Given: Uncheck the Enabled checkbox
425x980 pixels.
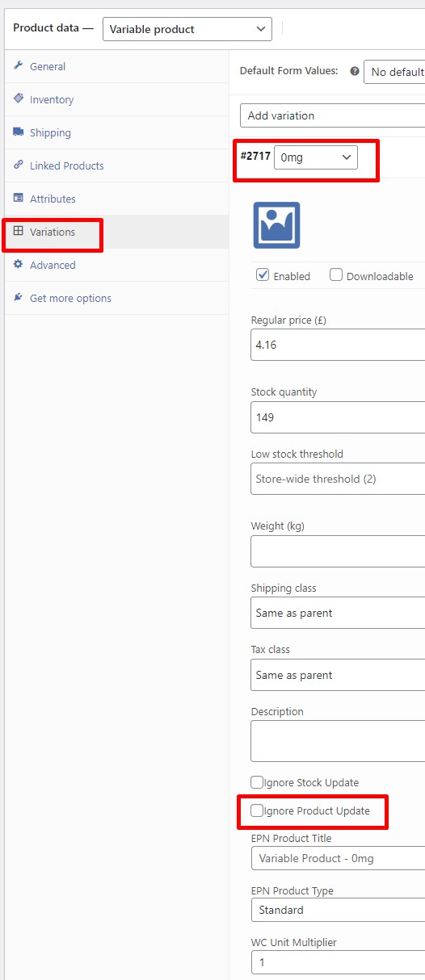Looking at the screenshot, I should 263,275.
